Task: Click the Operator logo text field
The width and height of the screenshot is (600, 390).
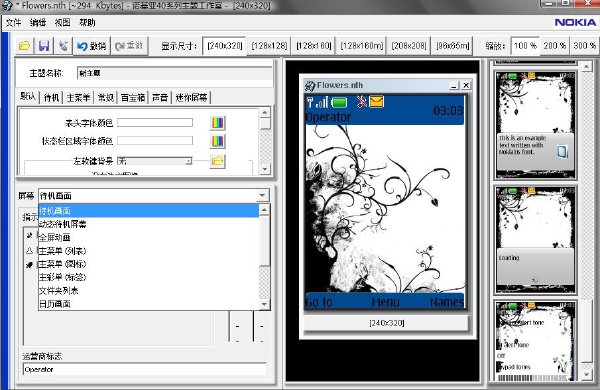Action: tap(145, 369)
